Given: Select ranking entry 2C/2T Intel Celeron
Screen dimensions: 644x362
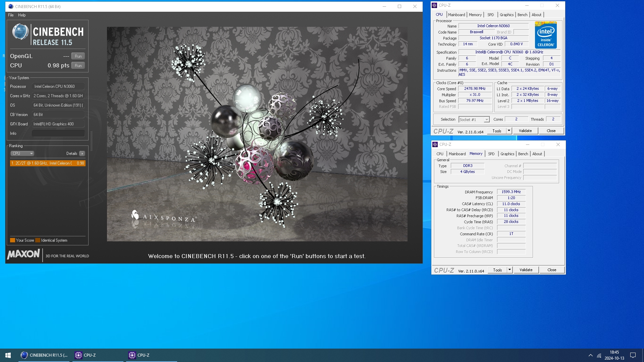Looking at the screenshot, I should (48, 163).
